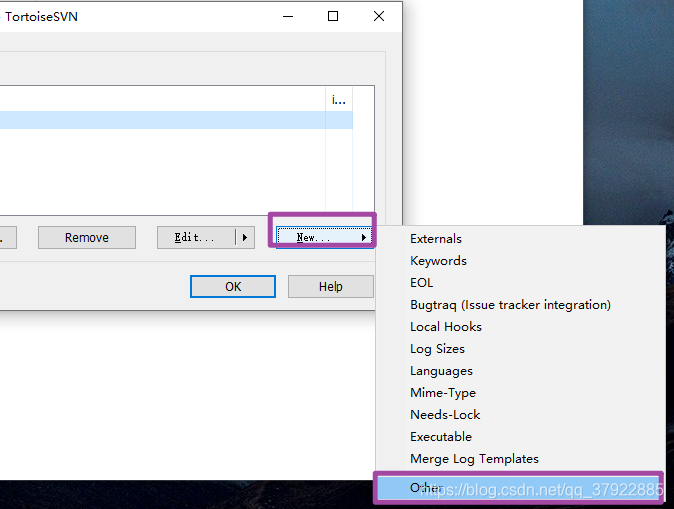Click the 'i...' column header

tap(339, 100)
